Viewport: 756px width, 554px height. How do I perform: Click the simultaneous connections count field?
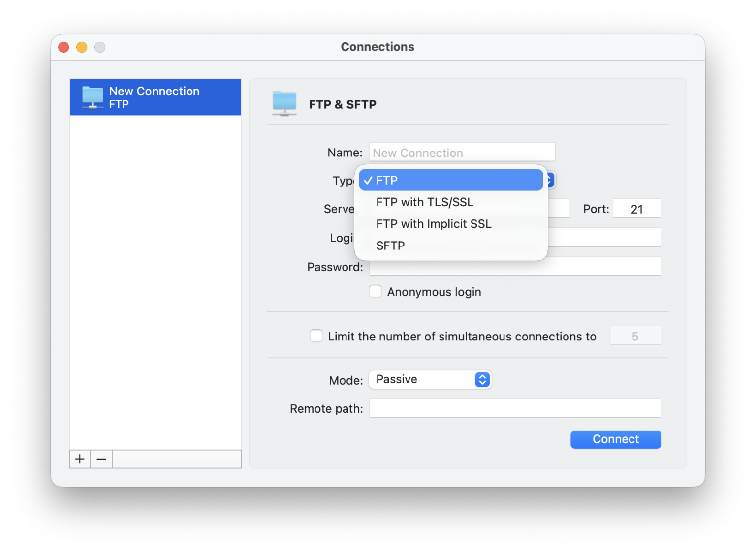(x=635, y=336)
